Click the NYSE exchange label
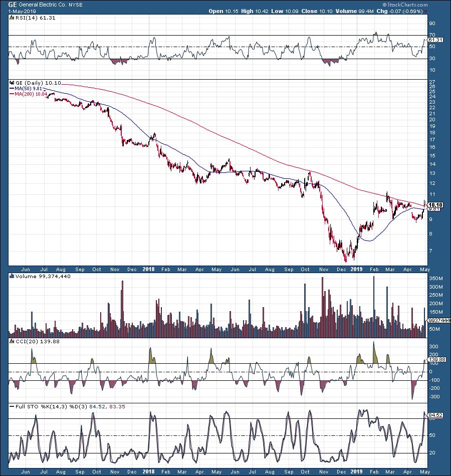 [x=76, y=5]
